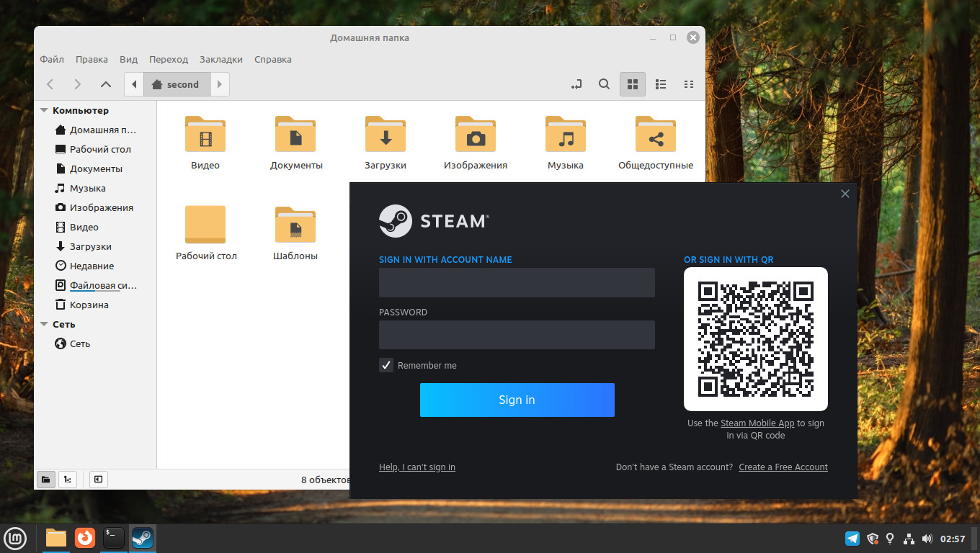Click the left path-bar scroll arrow
This screenshot has height=553, width=980.
click(134, 84)
